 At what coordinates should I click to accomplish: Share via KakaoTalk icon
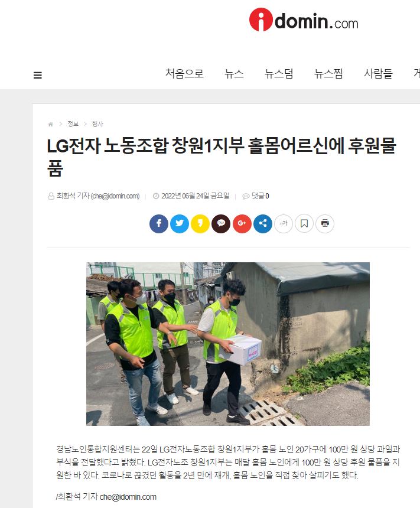221,223
